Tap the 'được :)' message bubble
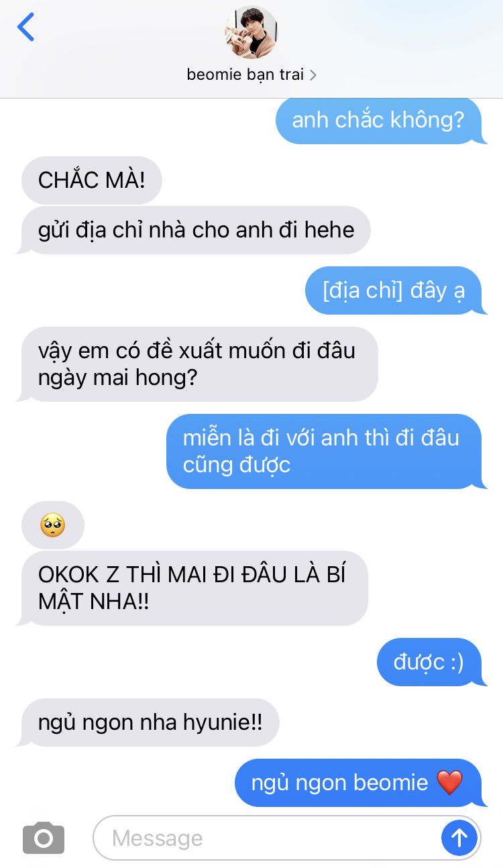This screenshot has width=503, height=868. tap(429, 662)
